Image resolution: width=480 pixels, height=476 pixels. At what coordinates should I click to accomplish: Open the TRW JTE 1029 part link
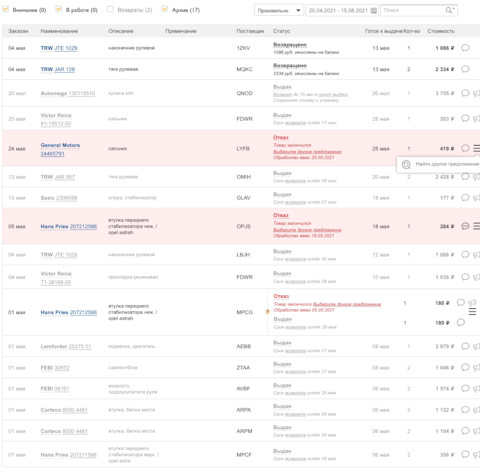click(x=59, y=48)
